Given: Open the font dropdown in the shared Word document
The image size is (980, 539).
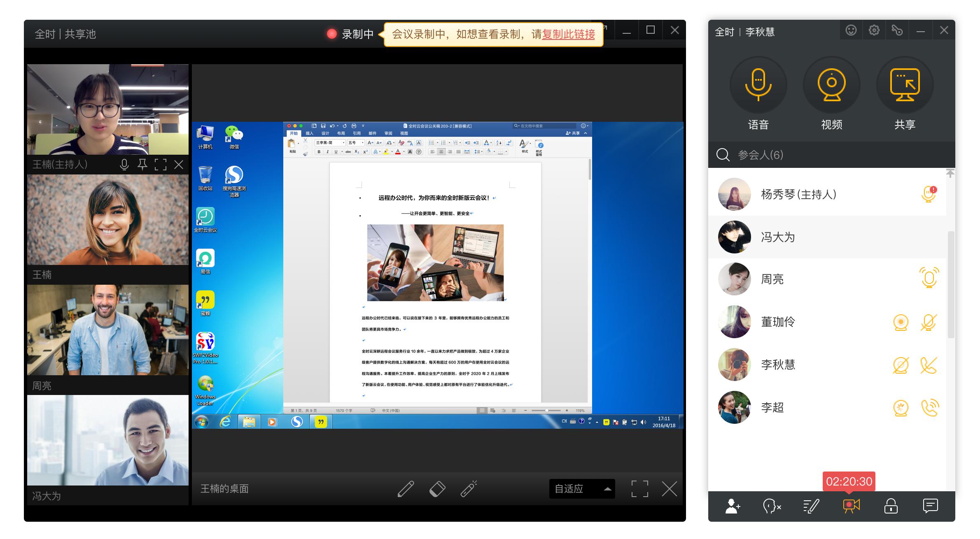Looking at the screenshot, I should [329, 142].
